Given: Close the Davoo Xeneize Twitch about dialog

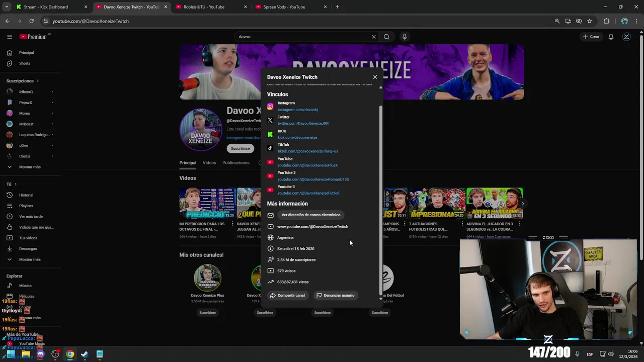Looking at the screenshot, I should pos(375,77).
